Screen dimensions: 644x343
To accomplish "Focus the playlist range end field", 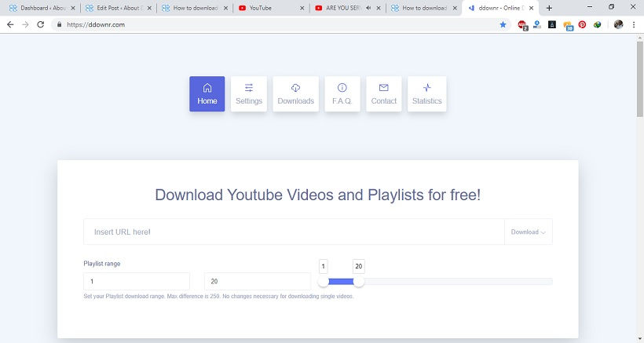I will (258, 282).
